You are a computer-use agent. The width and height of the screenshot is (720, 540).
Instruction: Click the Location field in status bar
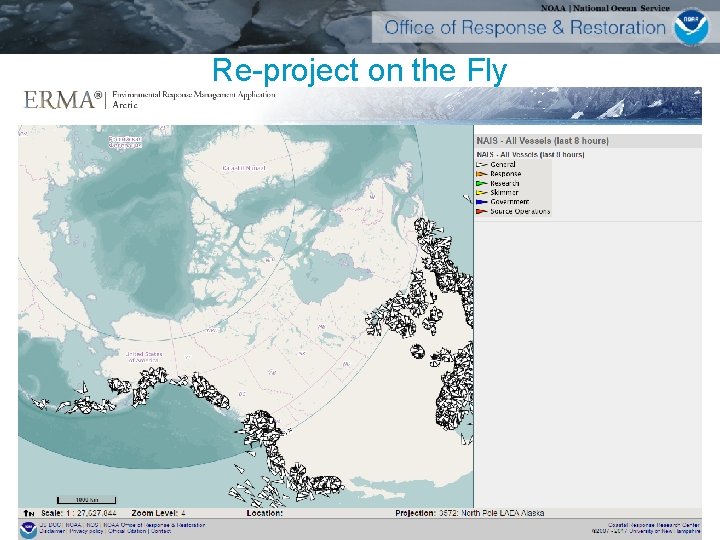264,513
